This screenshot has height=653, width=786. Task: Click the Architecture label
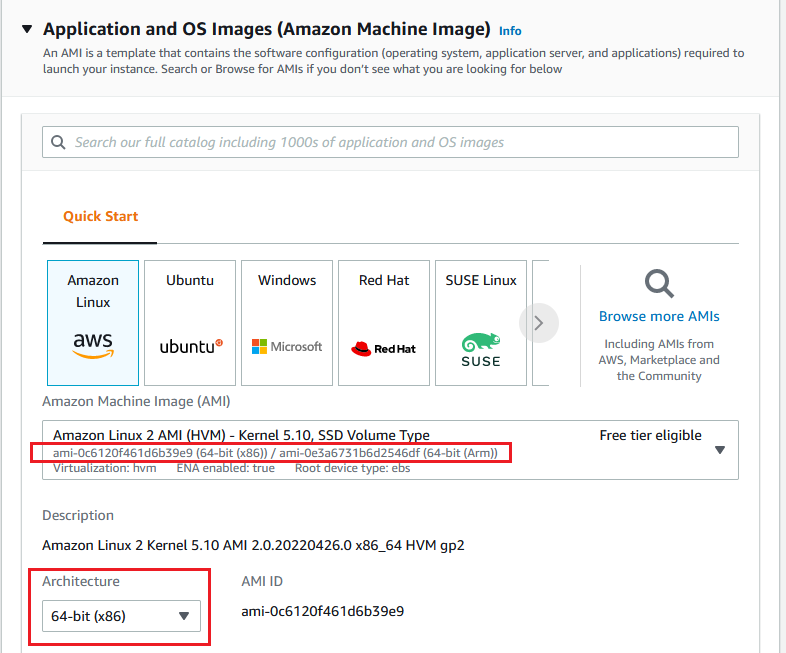click(x=81, y=581)
